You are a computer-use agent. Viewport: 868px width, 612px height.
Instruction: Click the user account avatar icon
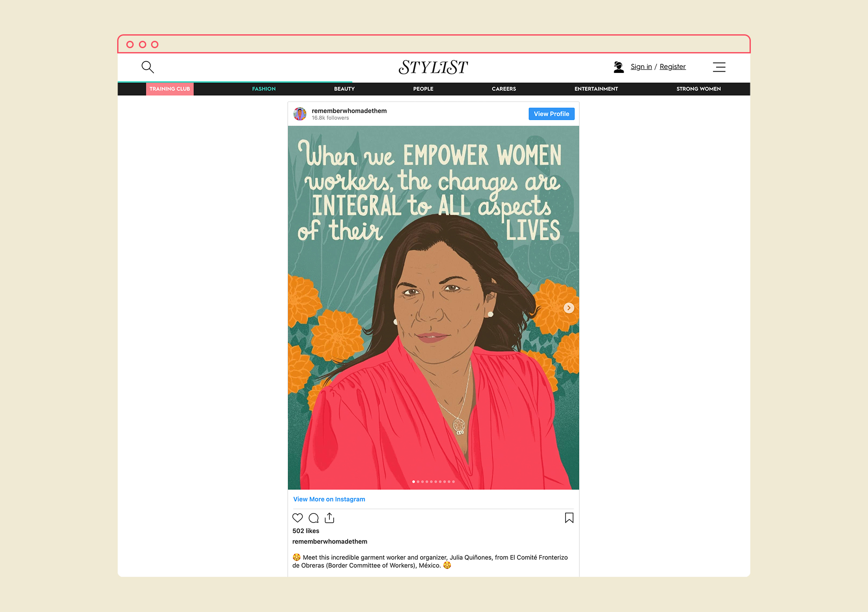[618, 67]
